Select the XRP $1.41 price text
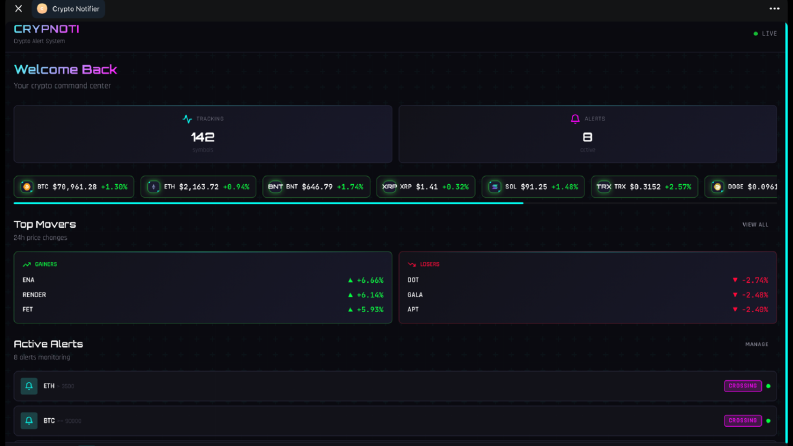 point(427,187)
